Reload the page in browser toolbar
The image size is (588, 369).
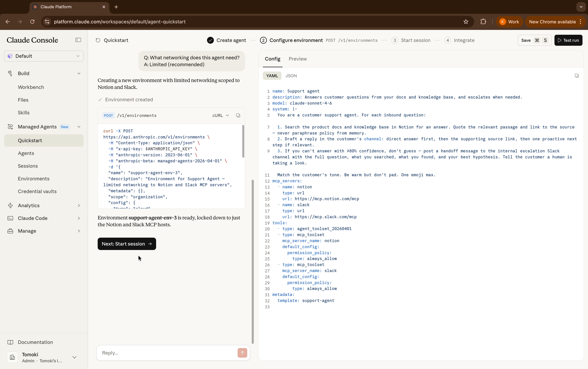(32, 22)
